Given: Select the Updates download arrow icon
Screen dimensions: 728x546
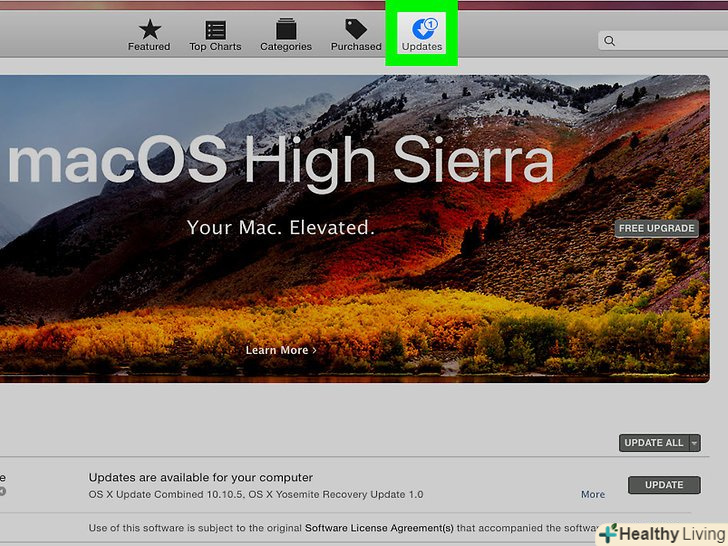Looking at the screenshot, I should click(x=420, y=30).
